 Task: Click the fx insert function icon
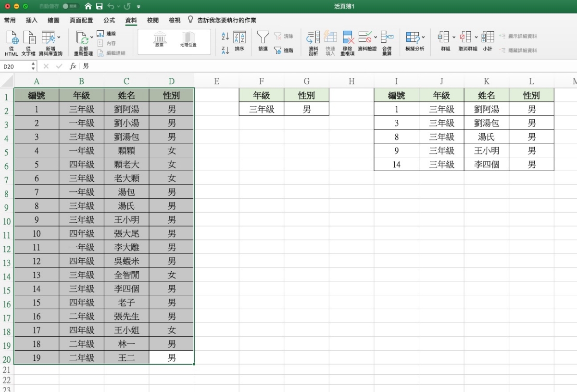(73, 66)
